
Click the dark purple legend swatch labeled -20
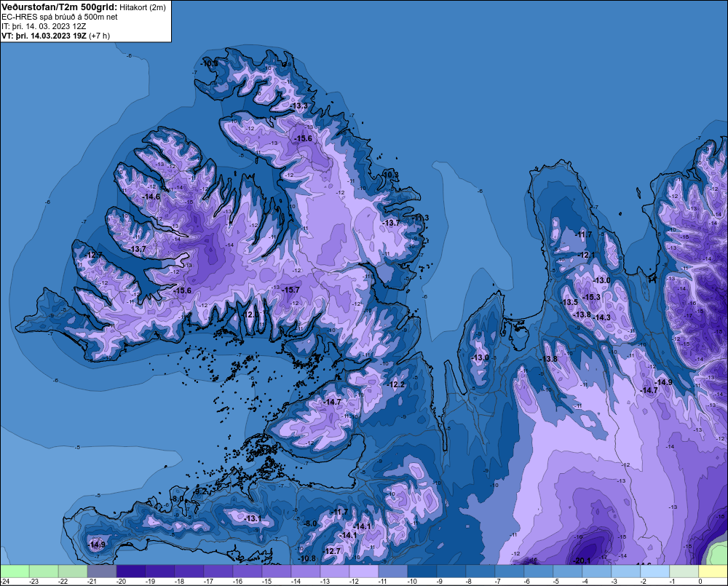click(131, 571)
